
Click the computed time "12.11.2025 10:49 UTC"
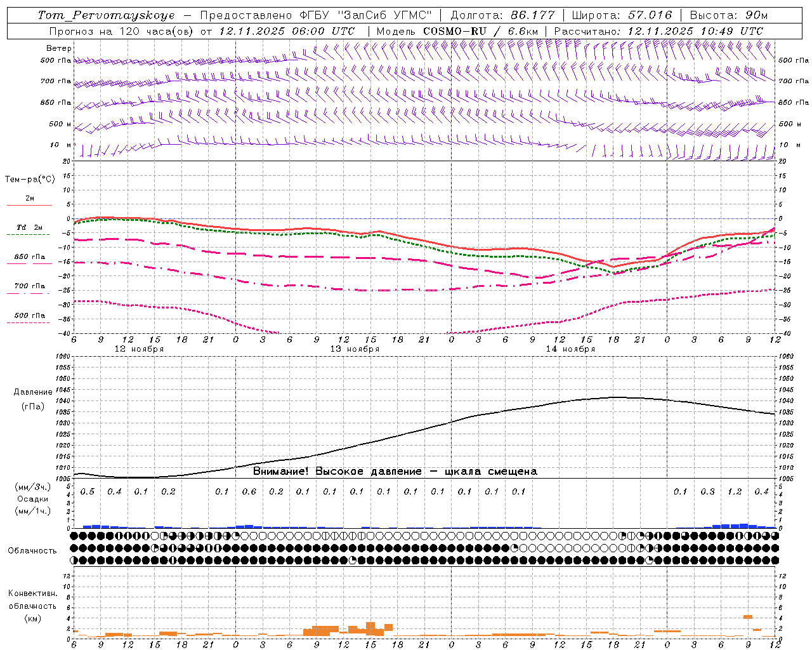coord(695,31)
